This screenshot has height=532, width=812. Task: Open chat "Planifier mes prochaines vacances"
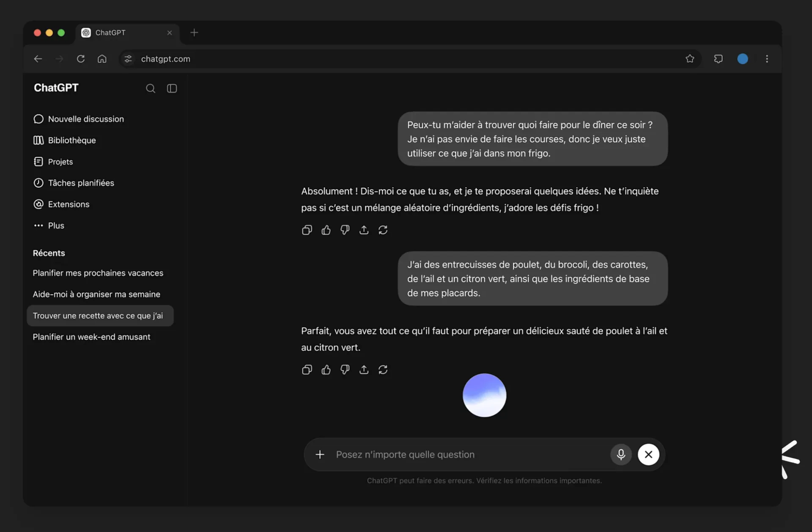tap(98, 273)
